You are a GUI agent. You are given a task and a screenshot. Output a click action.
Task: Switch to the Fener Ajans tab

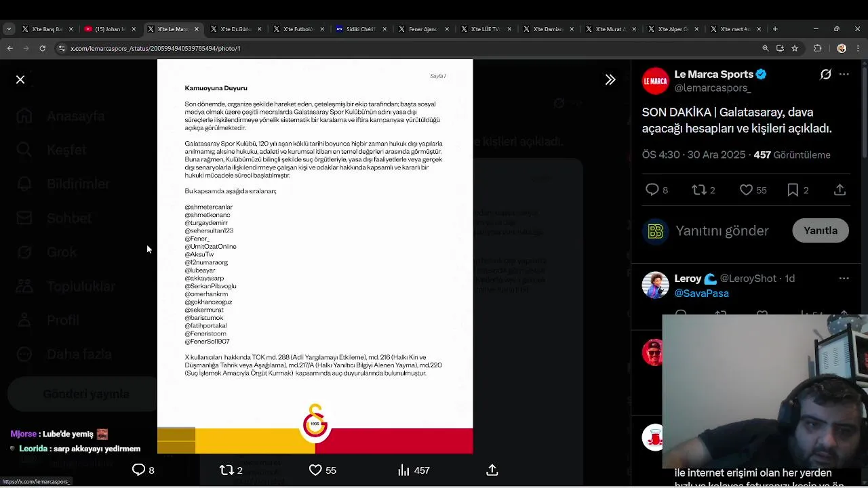(423, 29)
